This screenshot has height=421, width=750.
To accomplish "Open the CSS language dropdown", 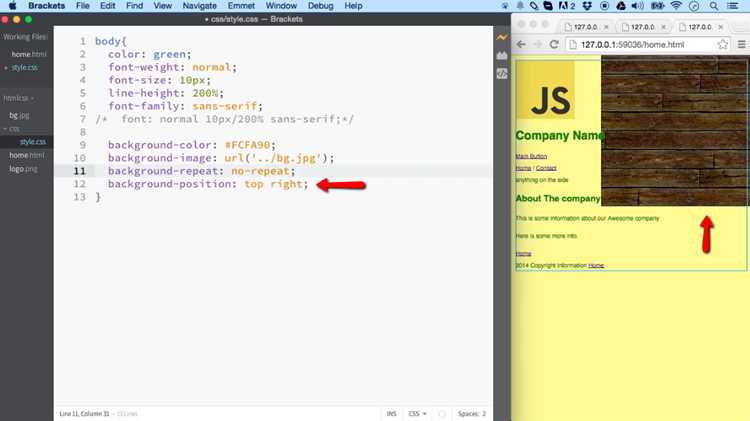I will point(417,414).
